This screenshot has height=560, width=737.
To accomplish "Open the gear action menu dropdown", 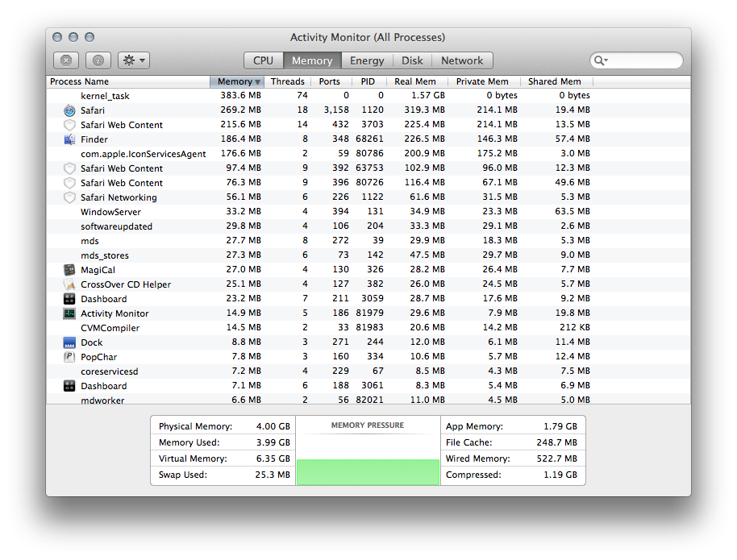I will point(134,60).
